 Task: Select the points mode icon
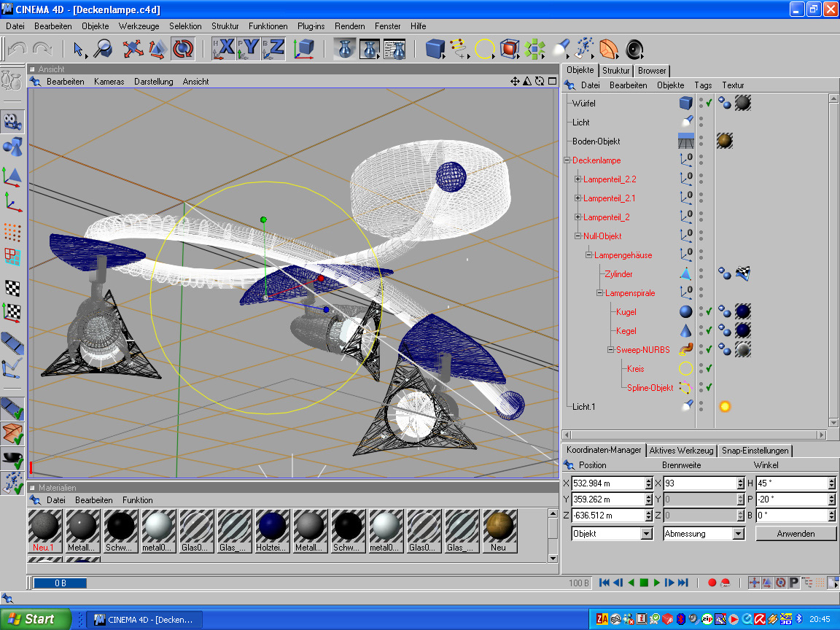coord(12,232)
